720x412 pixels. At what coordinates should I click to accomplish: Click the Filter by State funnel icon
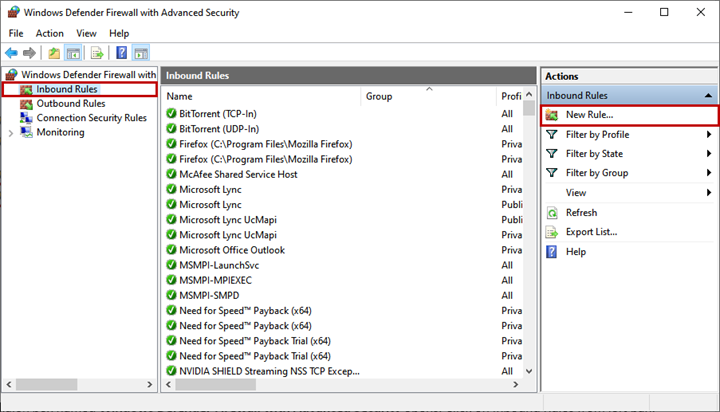(551, 153)
